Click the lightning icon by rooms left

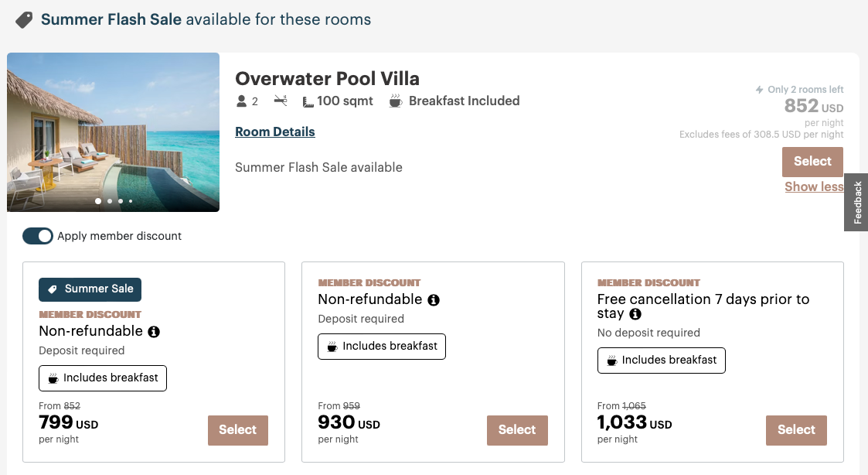760,90
